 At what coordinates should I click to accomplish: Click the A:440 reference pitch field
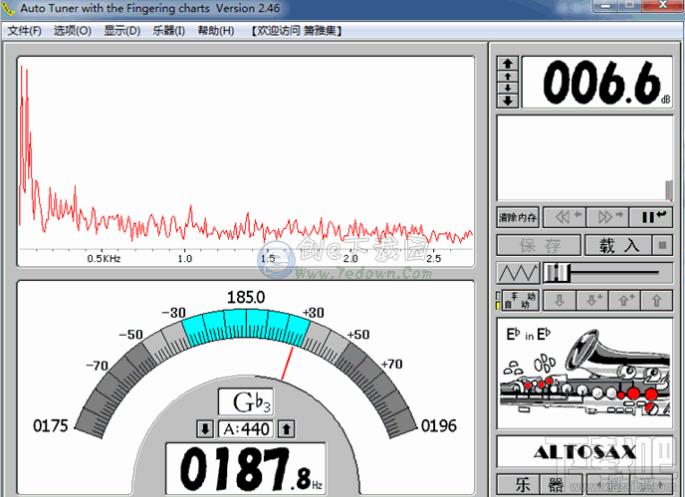pyautogui.click(x=246, y=429)
